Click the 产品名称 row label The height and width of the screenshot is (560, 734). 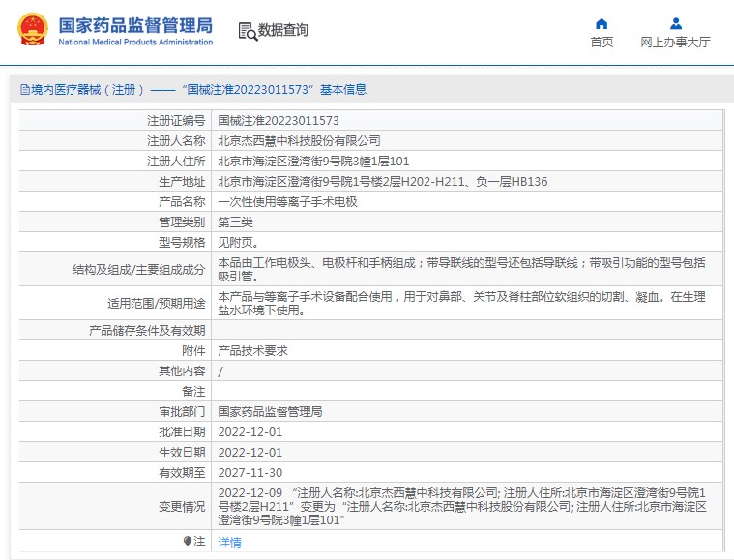coord(182,202)
